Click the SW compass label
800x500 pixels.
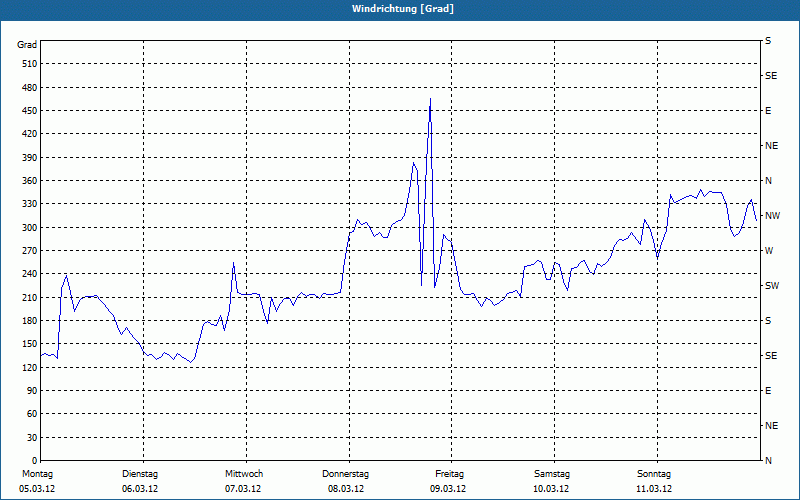tap(772, 286)
